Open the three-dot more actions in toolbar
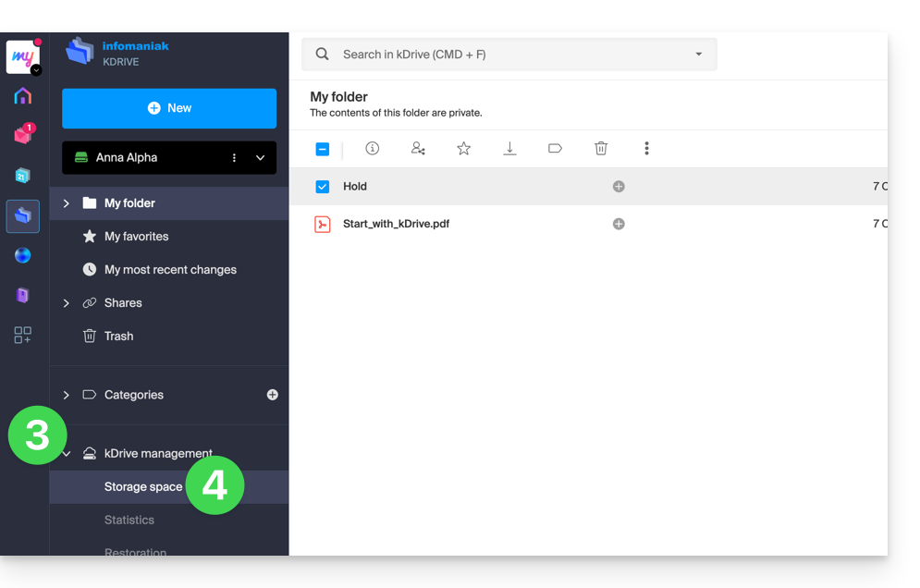Viewport: 920px width, 588px height. click(x=646, y=149)
